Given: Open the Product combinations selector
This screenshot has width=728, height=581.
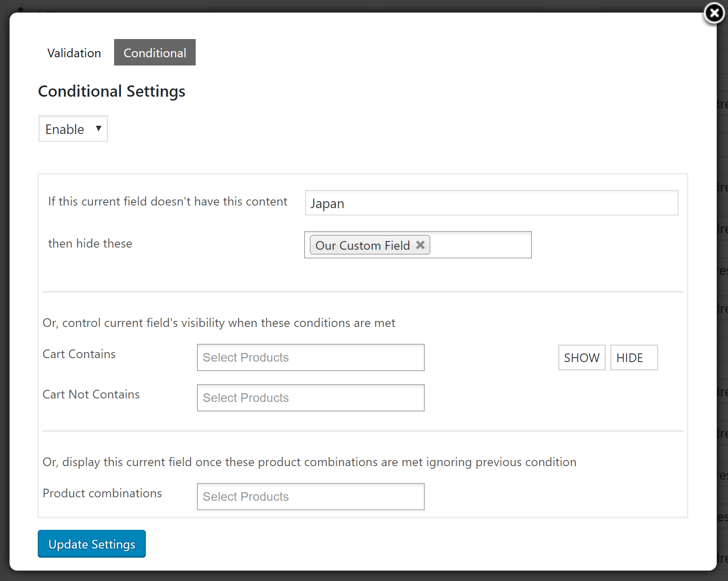Looking at the screenshot, I should [x=310, y=496].
